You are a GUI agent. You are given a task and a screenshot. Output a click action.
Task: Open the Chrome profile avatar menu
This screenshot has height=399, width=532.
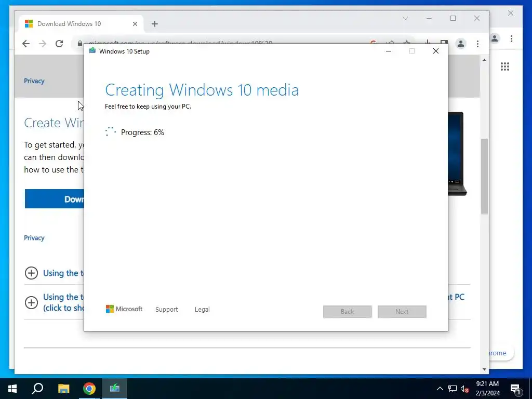pyautogui.click(x=461, y=44)
